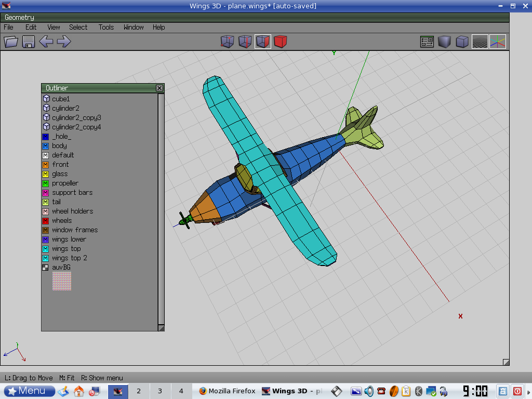Click the red wheels material swatch
The width and height of the screenshot is (532, 399).
click(x=46, y=221)
